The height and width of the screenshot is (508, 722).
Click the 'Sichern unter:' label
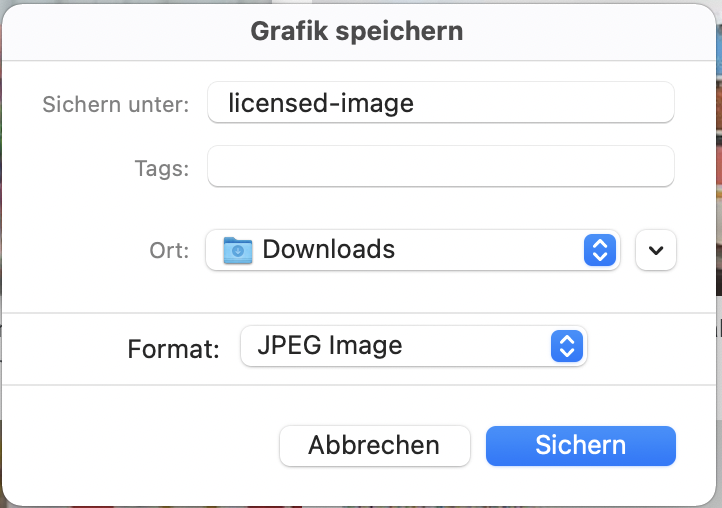[x=116, y=104]
